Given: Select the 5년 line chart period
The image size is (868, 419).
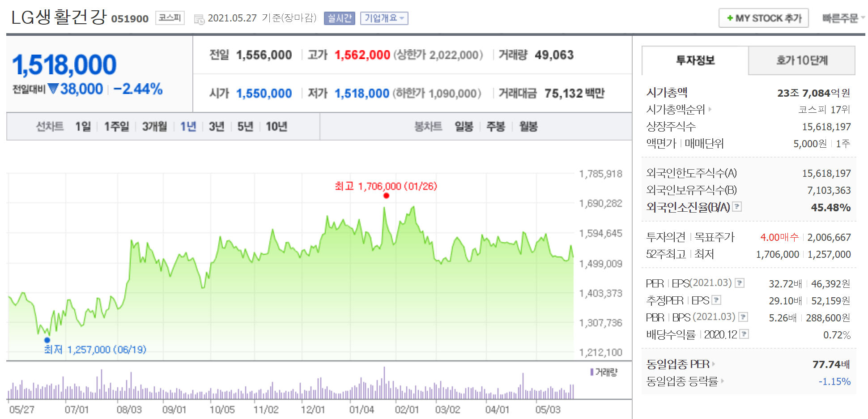Looking at the screenshot, I should click(x=245, y=127).
